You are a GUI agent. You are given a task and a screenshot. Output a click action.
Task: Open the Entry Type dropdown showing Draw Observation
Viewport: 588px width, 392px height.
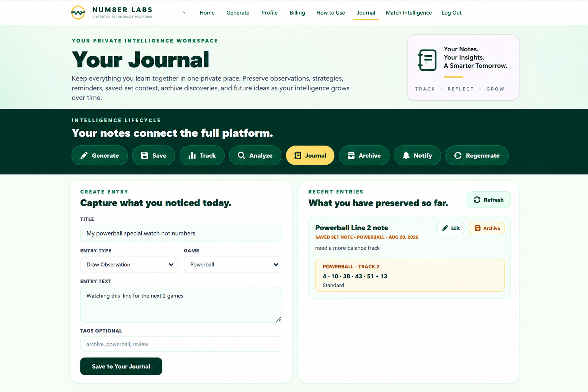129,265
